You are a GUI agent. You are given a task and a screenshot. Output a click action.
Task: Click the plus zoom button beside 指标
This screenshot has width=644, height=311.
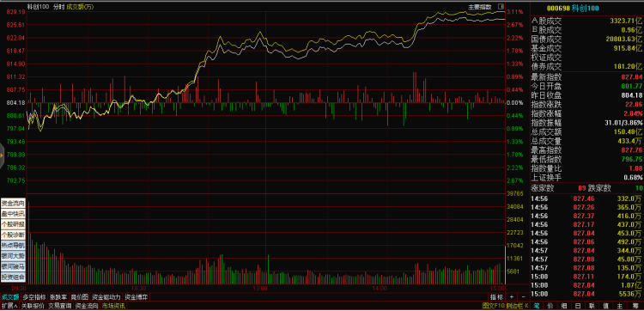point(512,297)
